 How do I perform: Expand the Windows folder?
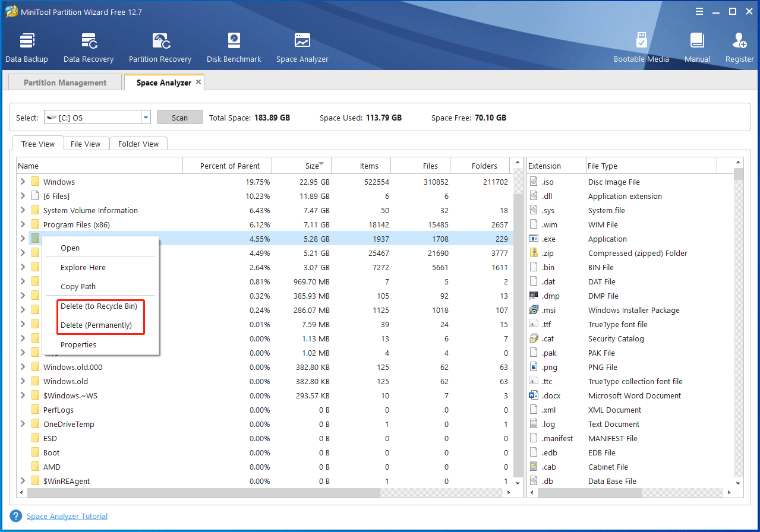pos(23,182)
